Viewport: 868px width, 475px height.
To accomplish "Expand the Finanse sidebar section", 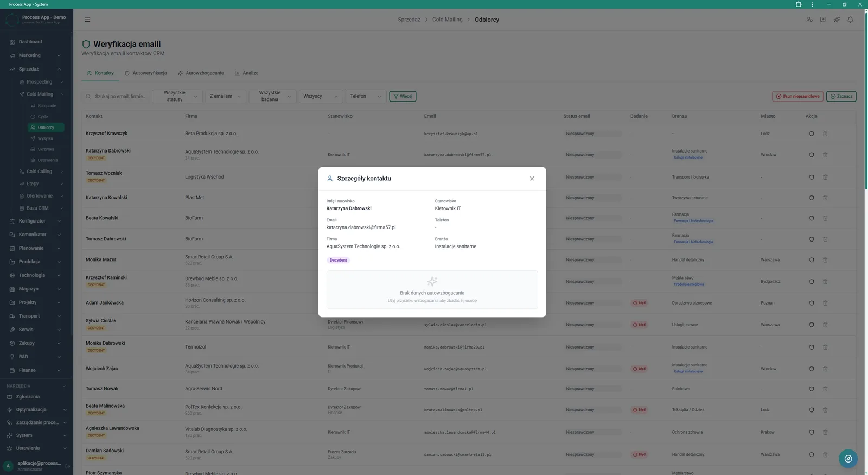I will [x=36, y=370].
